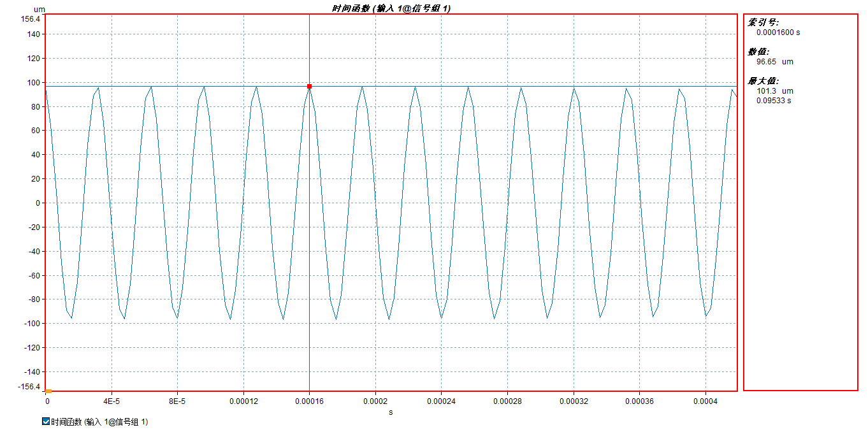Click the maximum time value 0.09533 s

(x=774, y=100)
